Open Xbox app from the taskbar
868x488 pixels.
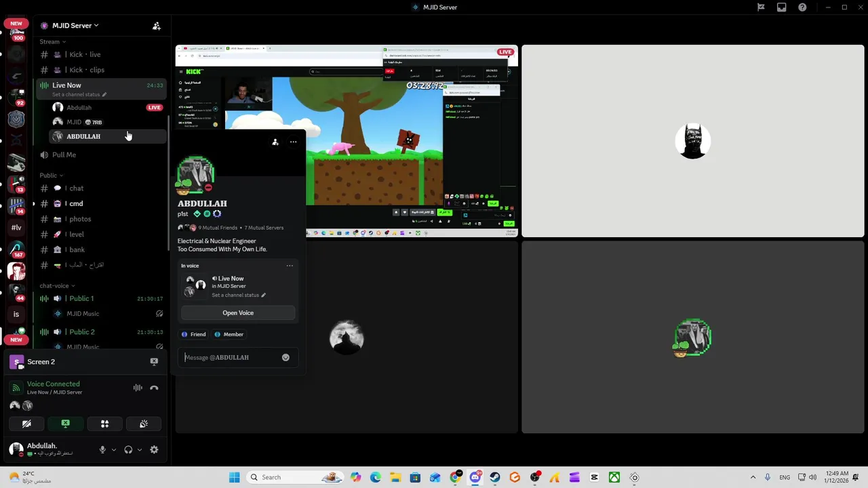click(614, 477)
